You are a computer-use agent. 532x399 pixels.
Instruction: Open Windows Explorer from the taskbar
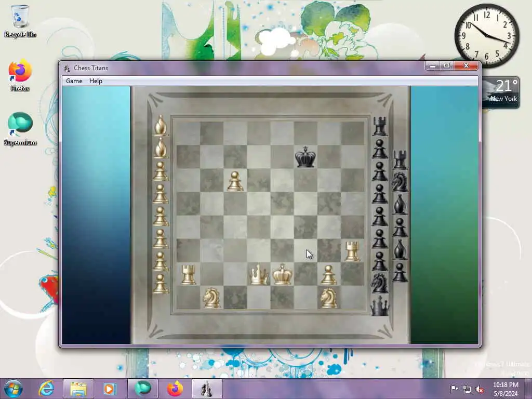point(78,389)
